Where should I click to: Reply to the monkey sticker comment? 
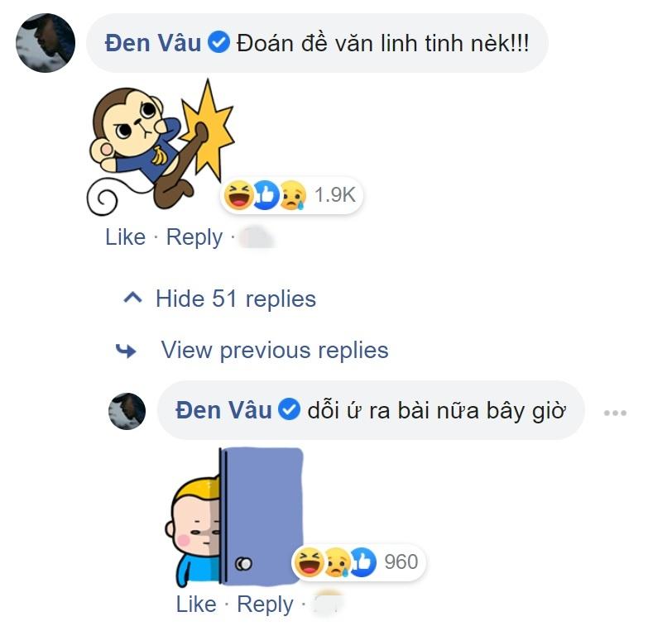coord(192,237)
